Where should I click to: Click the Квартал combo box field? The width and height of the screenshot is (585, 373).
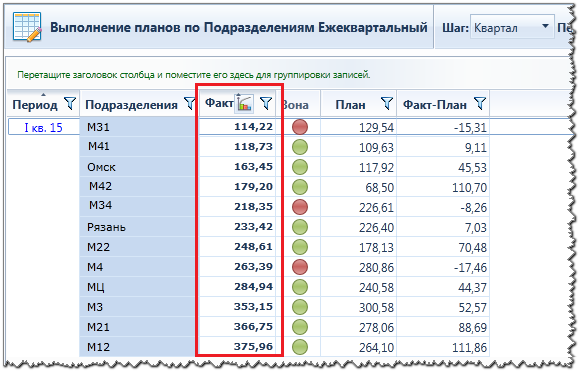pyautogui.click(x=512, y=27)
